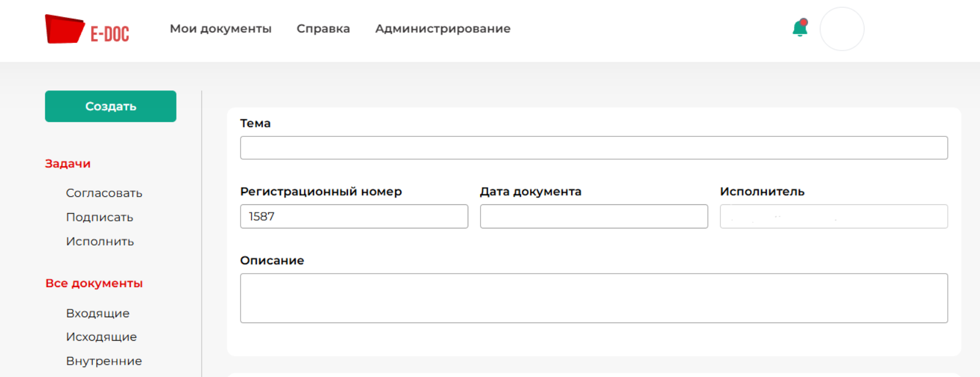Open the Согласовать task list
980x377 pixels.
tap(104, 193)
